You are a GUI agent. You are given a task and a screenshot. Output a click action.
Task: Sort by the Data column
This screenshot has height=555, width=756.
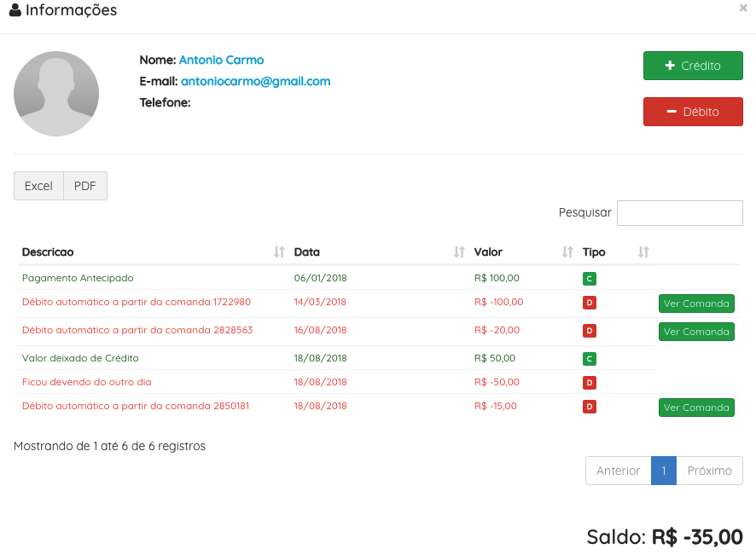click(x=380, y=252)
